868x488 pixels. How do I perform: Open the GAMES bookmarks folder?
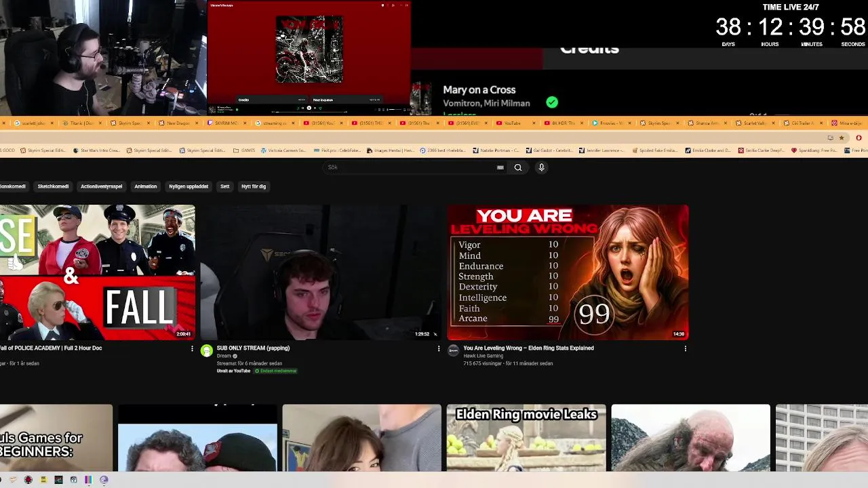pyautogui.click(x=243, y=150)
